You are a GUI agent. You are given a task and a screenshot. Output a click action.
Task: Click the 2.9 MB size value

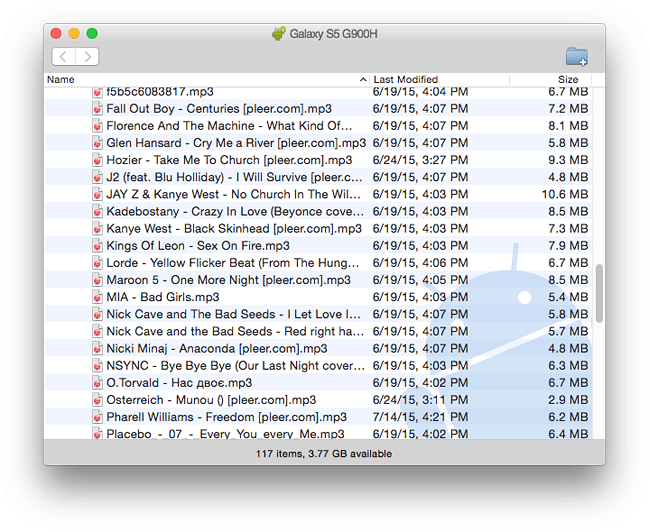coord(568,400)
